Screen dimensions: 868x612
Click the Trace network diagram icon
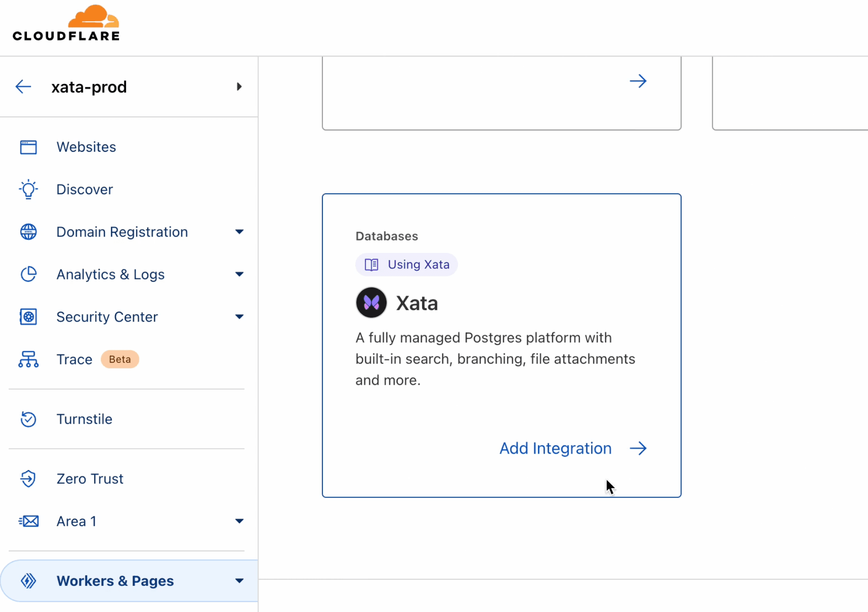coord(28,358)
